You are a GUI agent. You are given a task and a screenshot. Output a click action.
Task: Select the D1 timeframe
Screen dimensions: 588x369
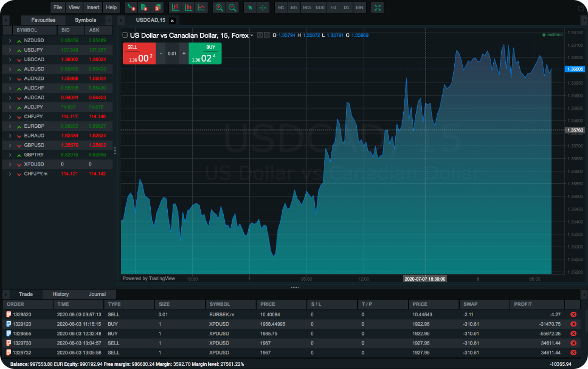pos(347,7)
